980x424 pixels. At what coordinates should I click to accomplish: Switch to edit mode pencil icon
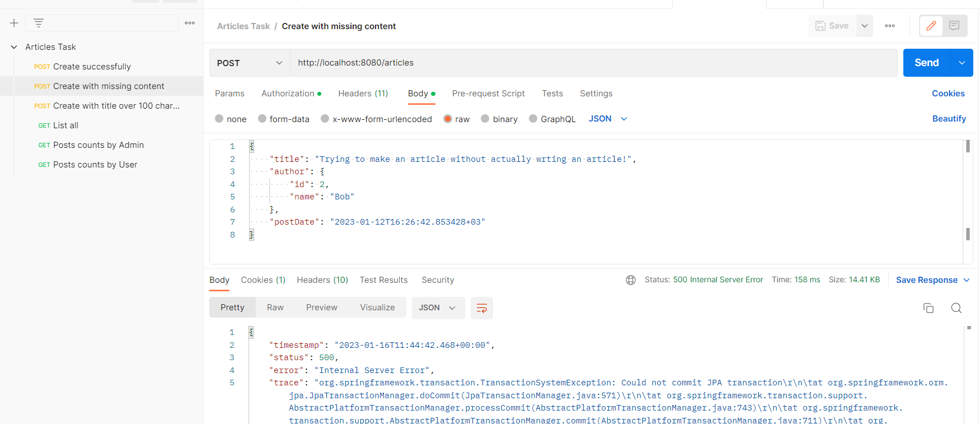tap(931, 26)
